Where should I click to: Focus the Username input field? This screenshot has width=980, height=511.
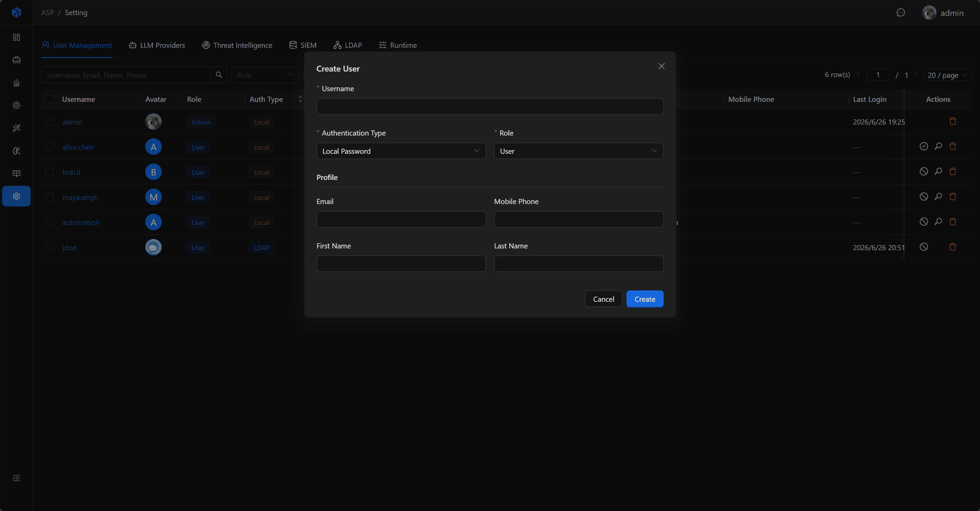(490, 106)
